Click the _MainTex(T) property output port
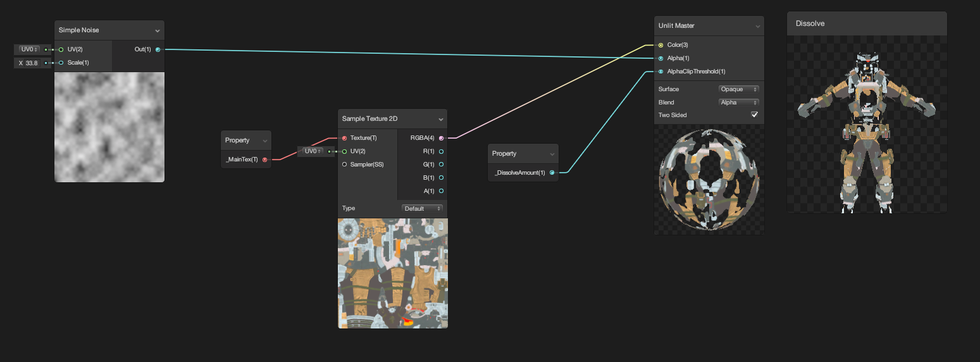Viewport: 980px width, 362px height. 264,159
